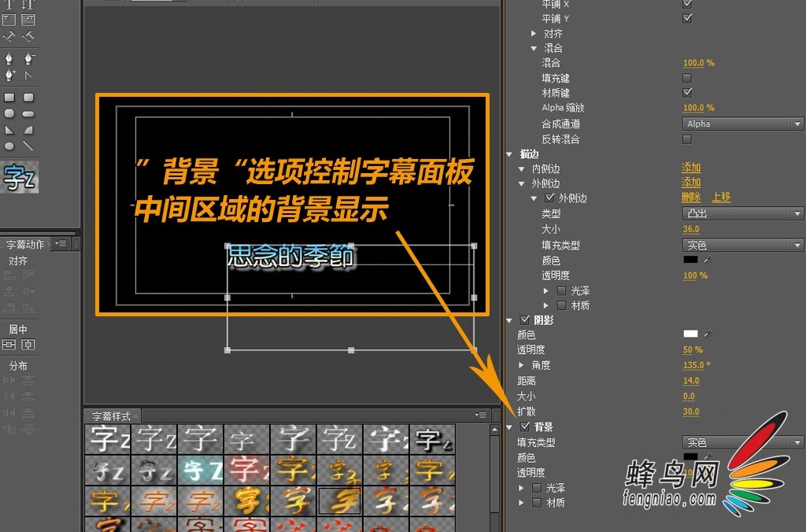Click 添加 to add an inner stroke

tap(690, 167)
